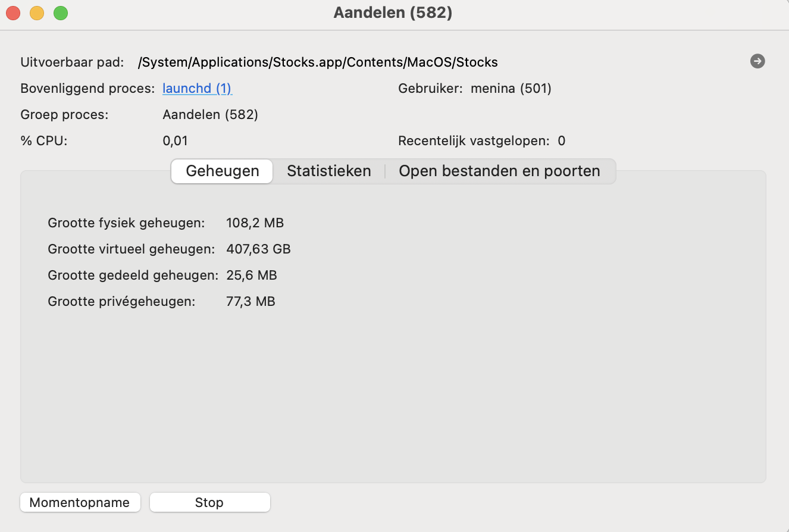Switch to the Statistieken tab
This screenshot has width=789, height=532.
click(329, 171)
